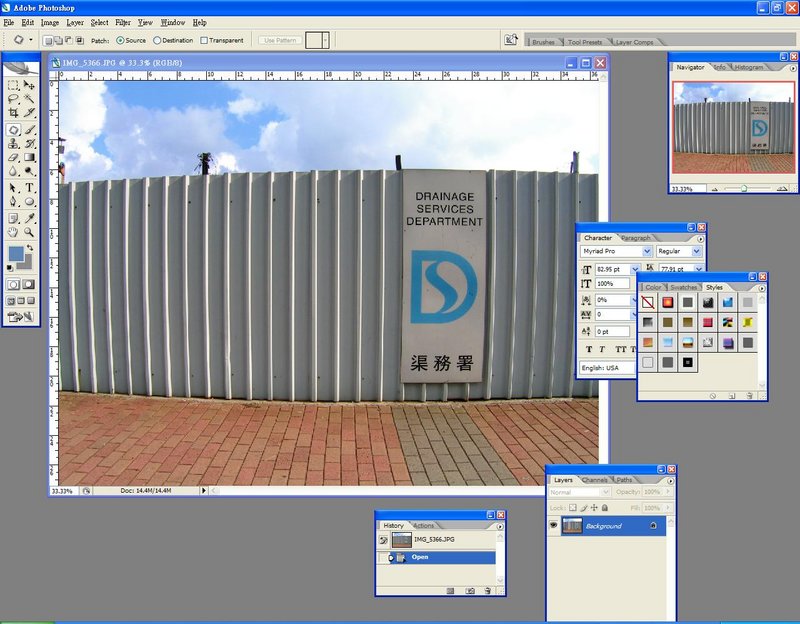The image size is (800, 624).
Task: Select the Magic Wand tool
Action: pyautogui.click(x=29, y=98)
